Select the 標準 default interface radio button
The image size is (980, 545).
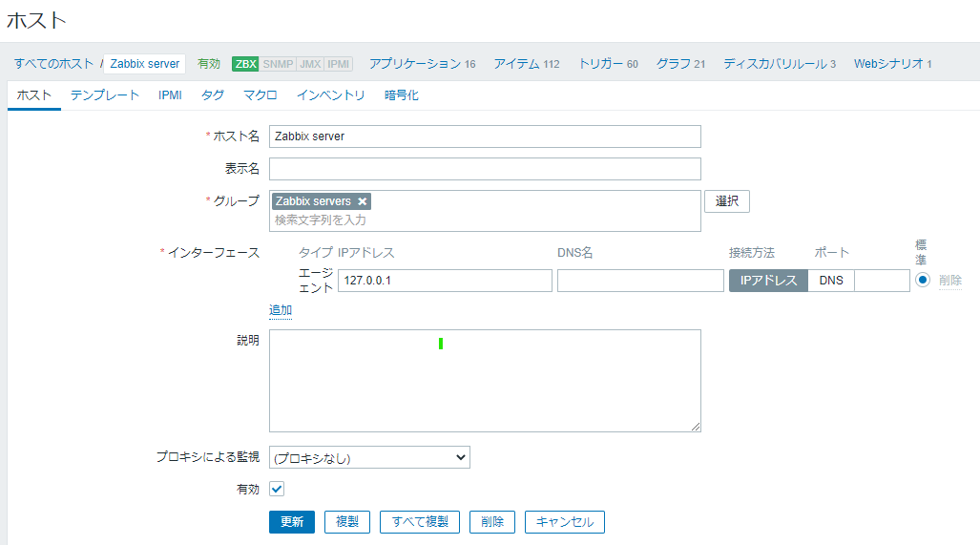(923, 280)
